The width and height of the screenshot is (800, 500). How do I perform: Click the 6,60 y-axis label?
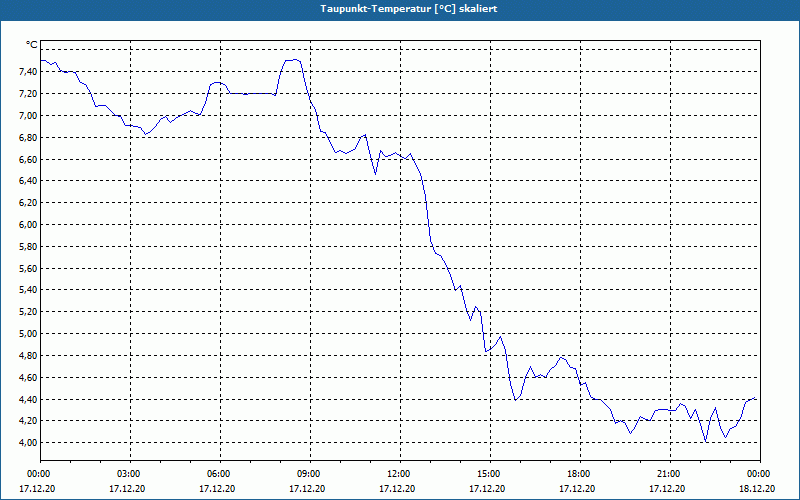click(28, 160)
